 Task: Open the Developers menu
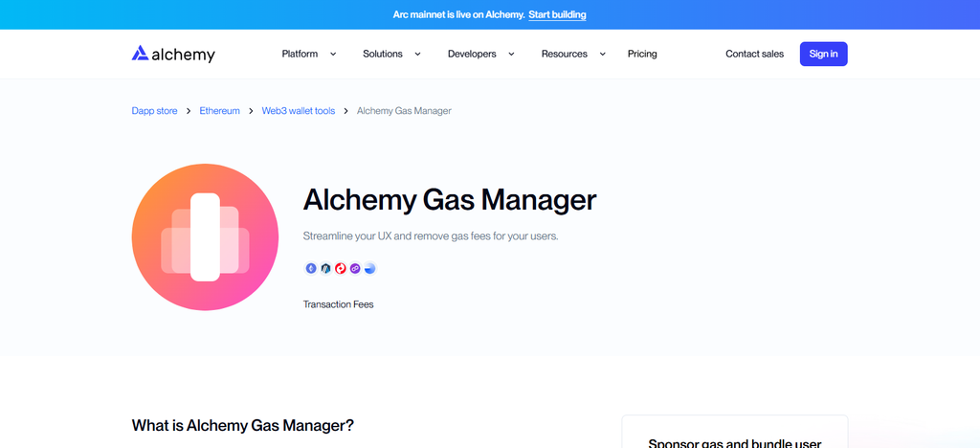coord(472,54)
